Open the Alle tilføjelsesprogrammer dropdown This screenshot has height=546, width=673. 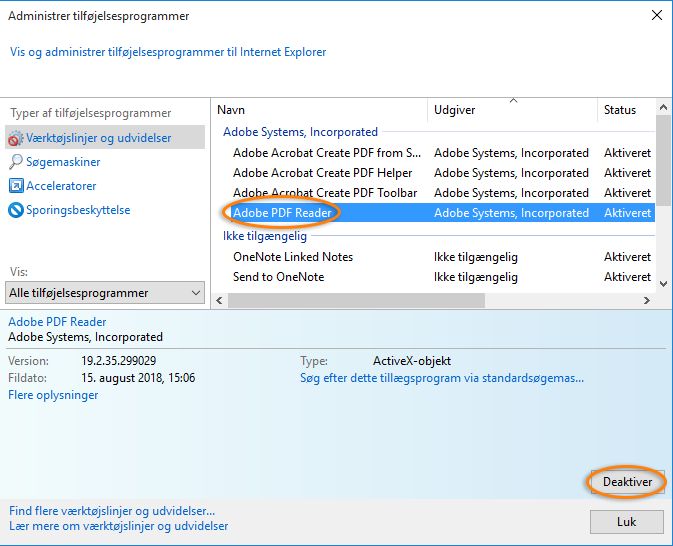(105, 293)
